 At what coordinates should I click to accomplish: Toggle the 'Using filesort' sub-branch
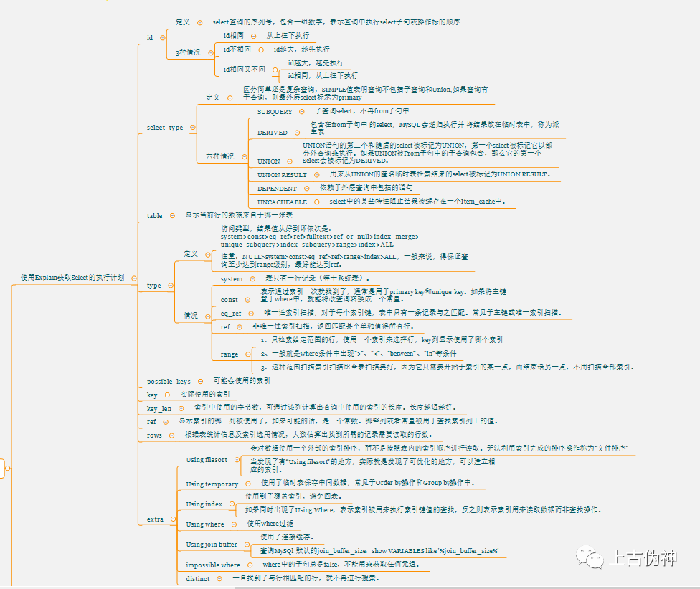[x=235, y=460]
